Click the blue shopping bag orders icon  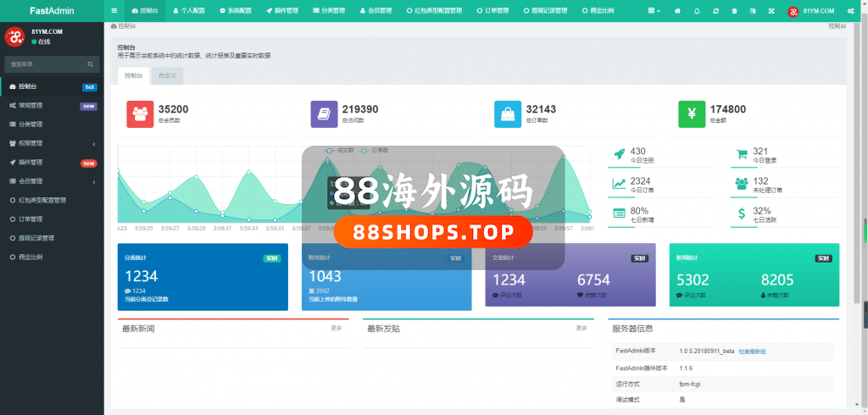509,114
